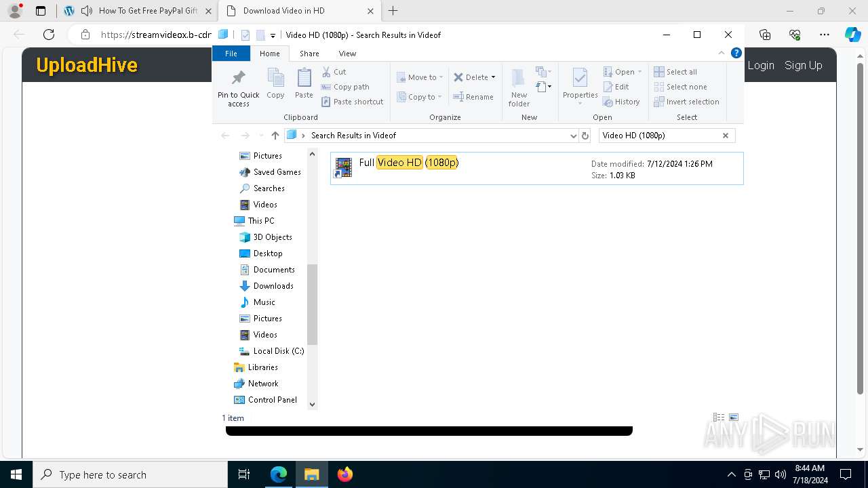
Task: Click the Copy ribbon button
Action: coord(275,84)
